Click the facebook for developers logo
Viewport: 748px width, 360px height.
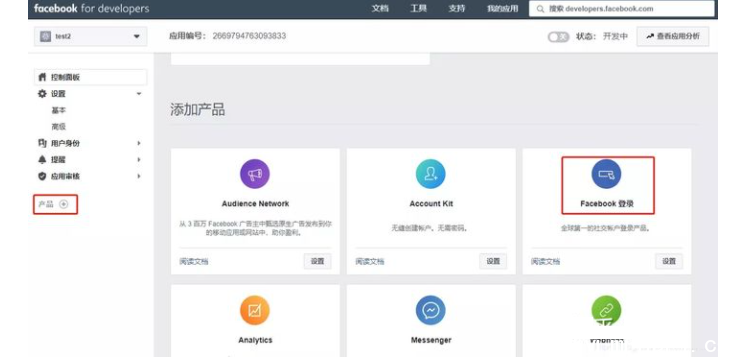pyautogui.click(x=92, y=9)
